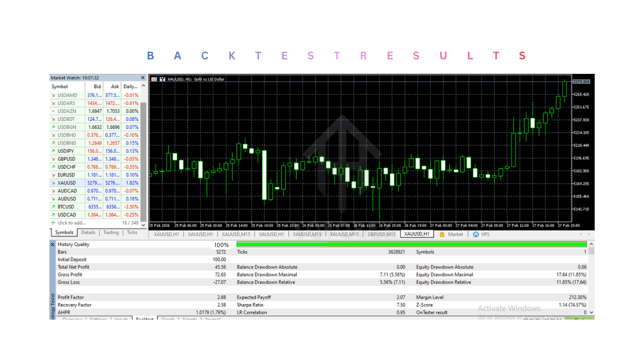
Task: Click the up-arrow icon beside USDBND
Action: [54, 143]
